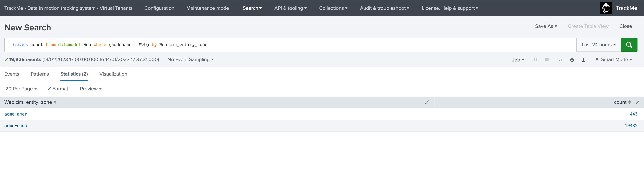Open the Format options
644x196 pixels.
point(58,89)
